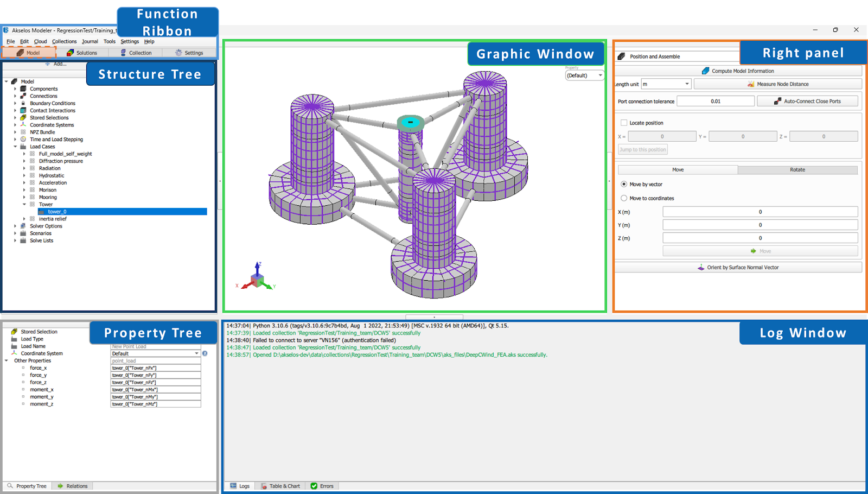
Task: Select the Diffraction pressure load case
Action: [x=61, y=161]
